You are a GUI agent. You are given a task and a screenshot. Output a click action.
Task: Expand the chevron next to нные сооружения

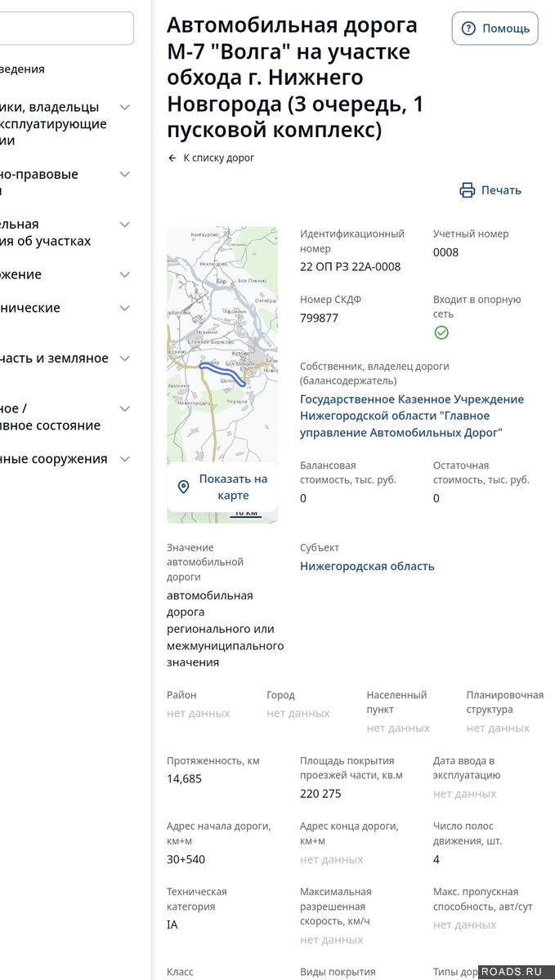(125, 459)
